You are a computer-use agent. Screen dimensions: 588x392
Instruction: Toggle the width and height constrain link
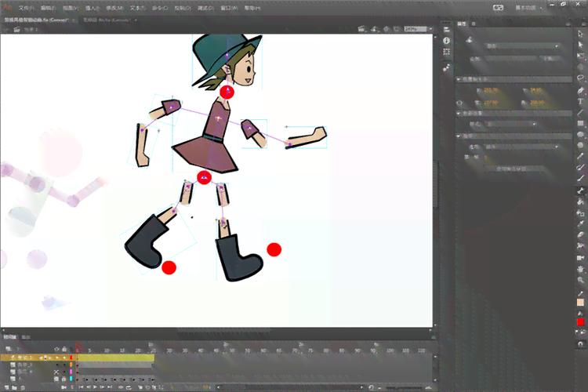pos(459,103)
